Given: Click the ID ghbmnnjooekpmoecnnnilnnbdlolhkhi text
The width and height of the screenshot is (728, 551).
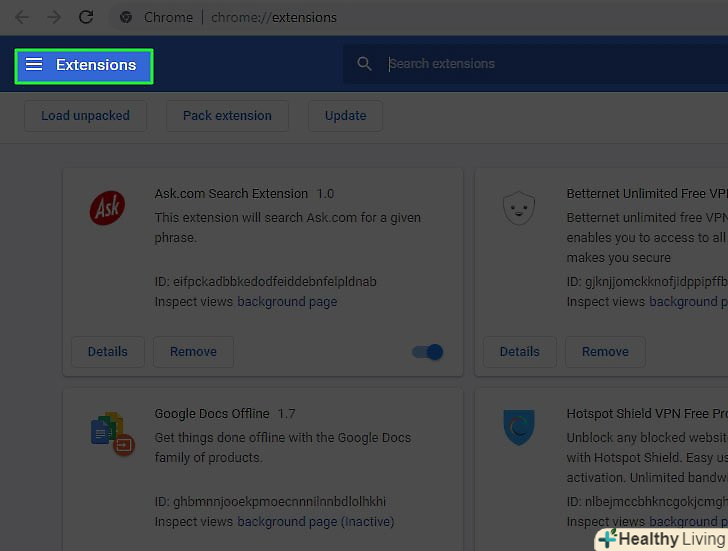Looking at the screenshot, I should pyautogui.click(x=270, y=502).
